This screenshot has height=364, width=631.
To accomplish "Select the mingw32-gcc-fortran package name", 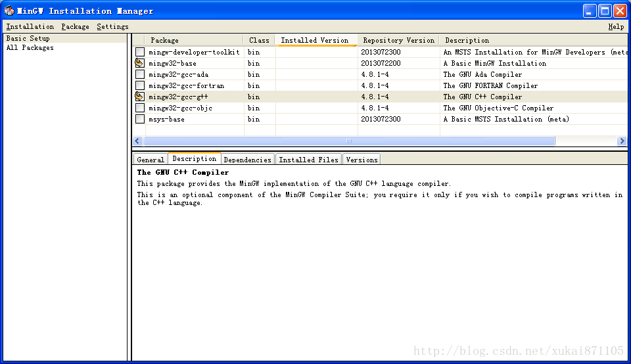I will [186, 85].
